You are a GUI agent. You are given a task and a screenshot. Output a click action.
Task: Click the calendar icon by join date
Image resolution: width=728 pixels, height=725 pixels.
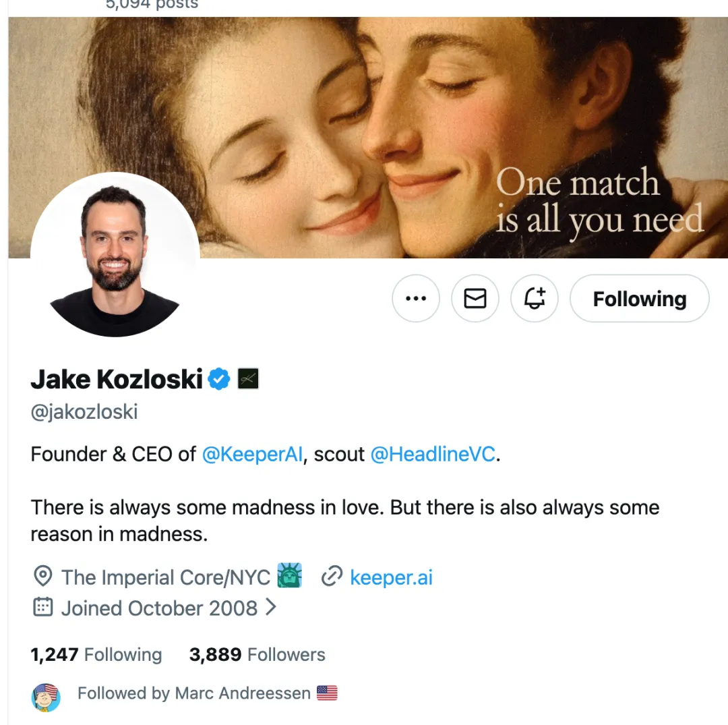[x=42, y=607]
